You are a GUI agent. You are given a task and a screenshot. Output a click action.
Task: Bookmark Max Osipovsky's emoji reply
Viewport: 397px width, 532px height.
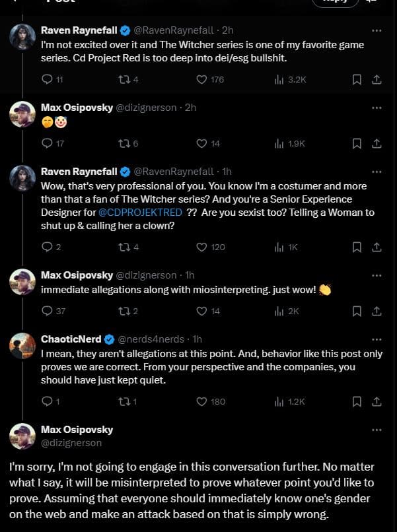click(356, 143)
